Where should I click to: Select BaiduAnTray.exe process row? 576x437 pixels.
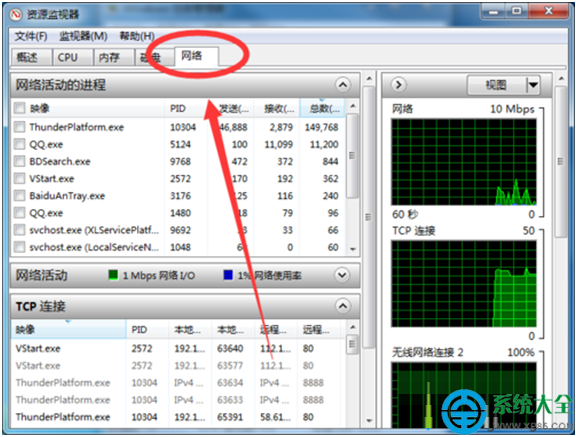pyautogui.click(x=178, y=196)
